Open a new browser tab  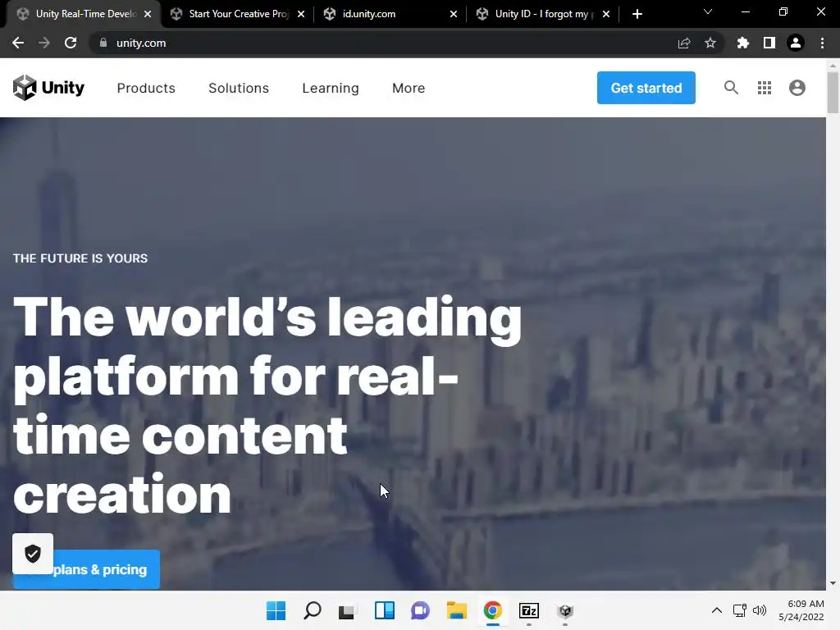(637, 14)
